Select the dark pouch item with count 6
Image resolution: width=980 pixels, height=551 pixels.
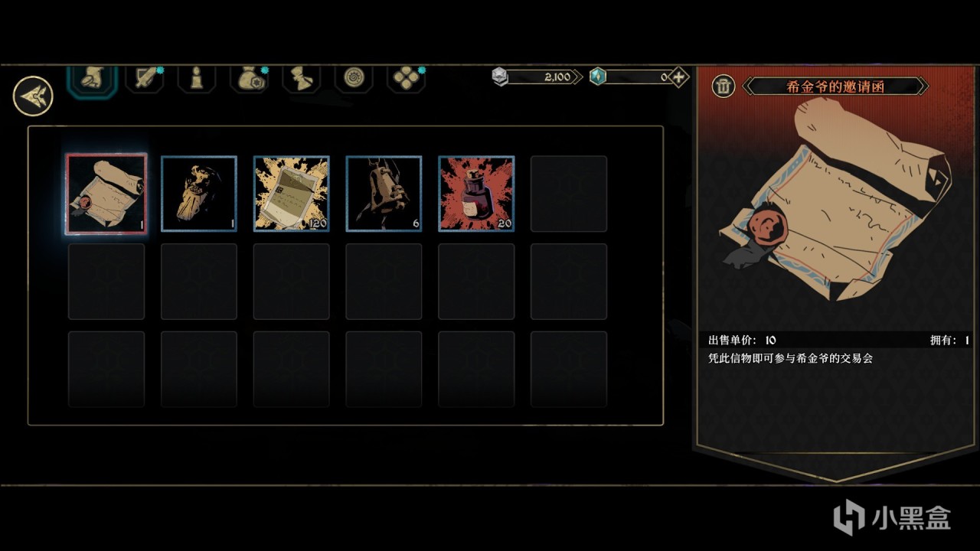[384, 194]
